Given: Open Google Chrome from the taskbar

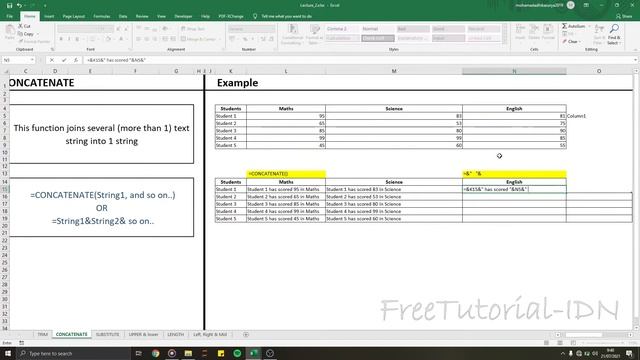Looking at the screenshot, I should coord(156,353).
